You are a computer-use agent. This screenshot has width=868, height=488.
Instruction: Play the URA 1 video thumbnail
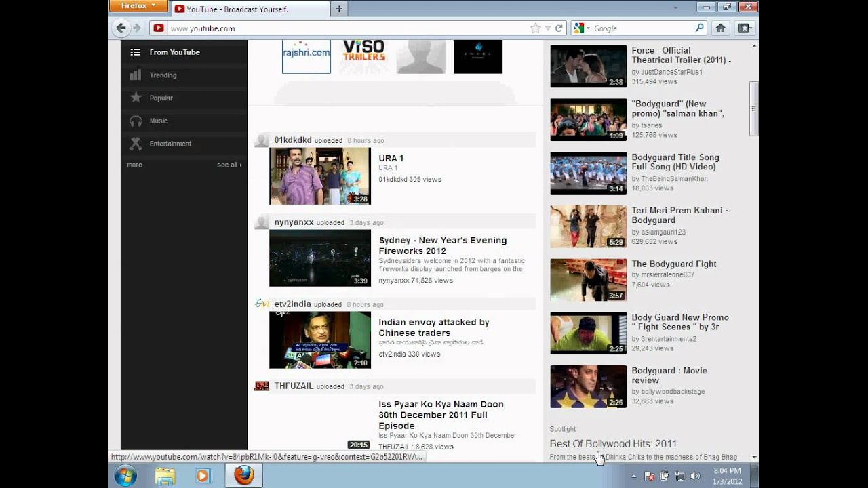[x=320, y=176]
